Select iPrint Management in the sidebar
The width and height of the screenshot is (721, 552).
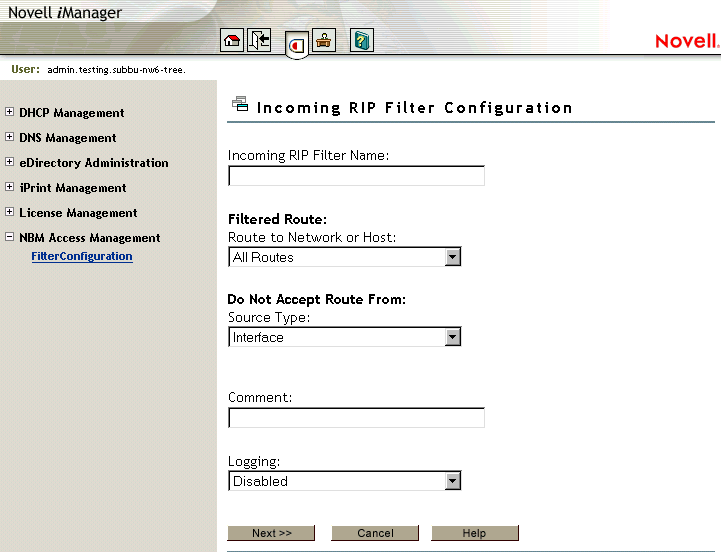coord(73,188)
